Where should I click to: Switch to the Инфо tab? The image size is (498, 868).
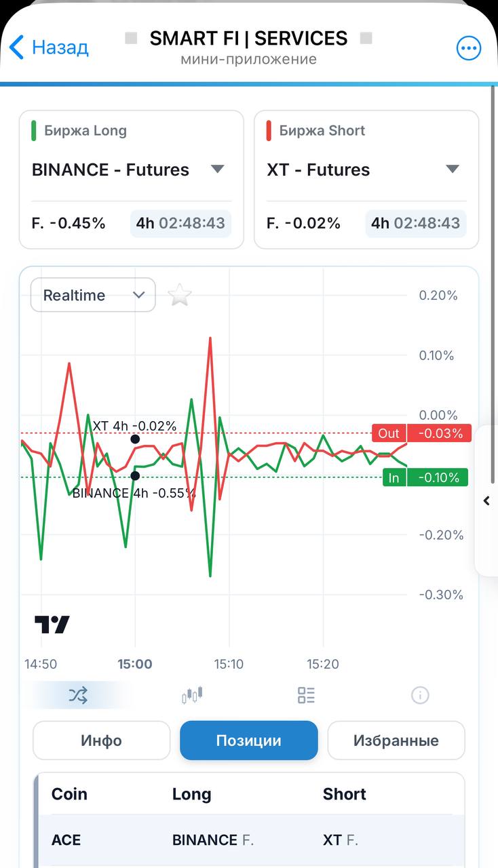(101, 741)
